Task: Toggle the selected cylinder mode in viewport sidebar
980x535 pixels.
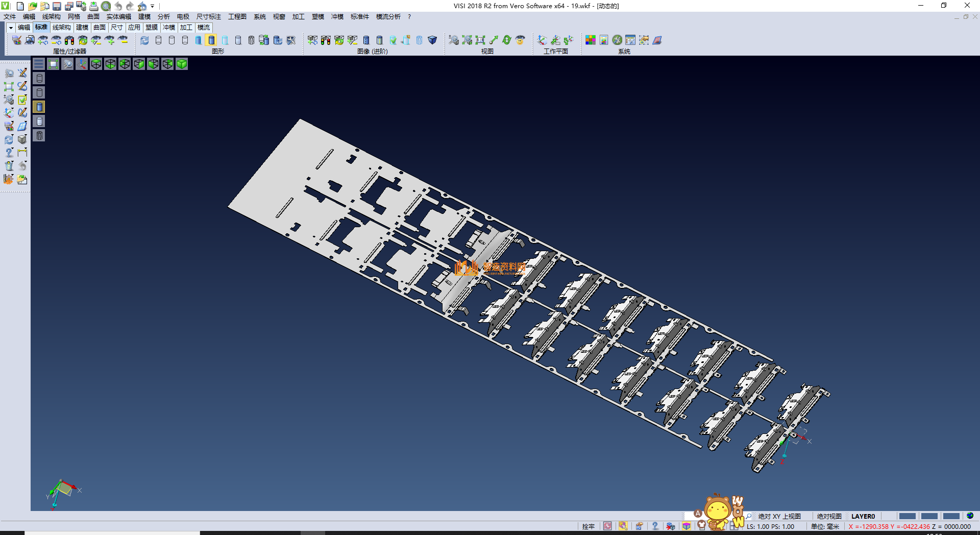Action: pos(39,107)
